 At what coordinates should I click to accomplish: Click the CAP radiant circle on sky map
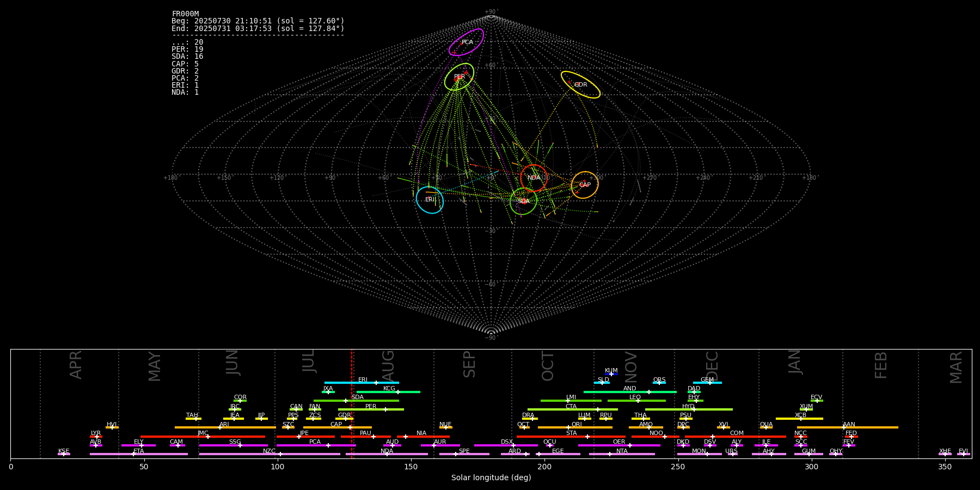tap(585, 185)
